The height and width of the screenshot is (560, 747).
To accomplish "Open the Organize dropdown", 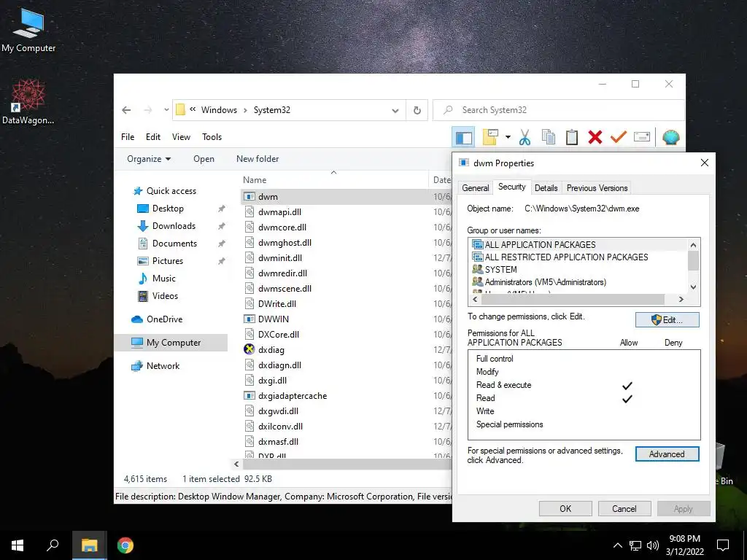I will pyautogui.click(x=149, y=159).
